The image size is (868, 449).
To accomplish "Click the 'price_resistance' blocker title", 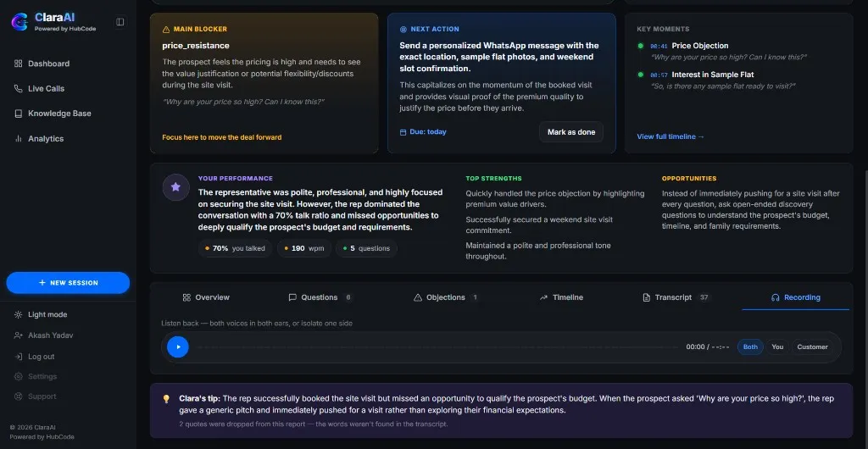I will click(x=196, y=46).
